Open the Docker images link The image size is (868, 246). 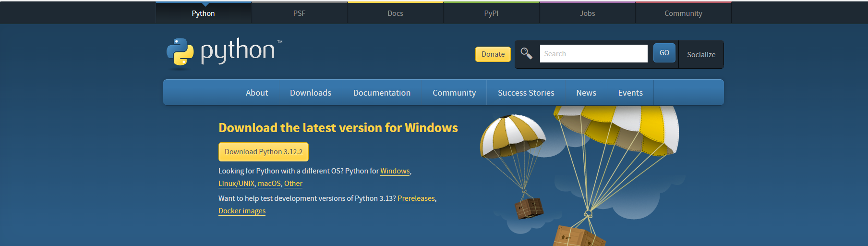coord(242,211)
